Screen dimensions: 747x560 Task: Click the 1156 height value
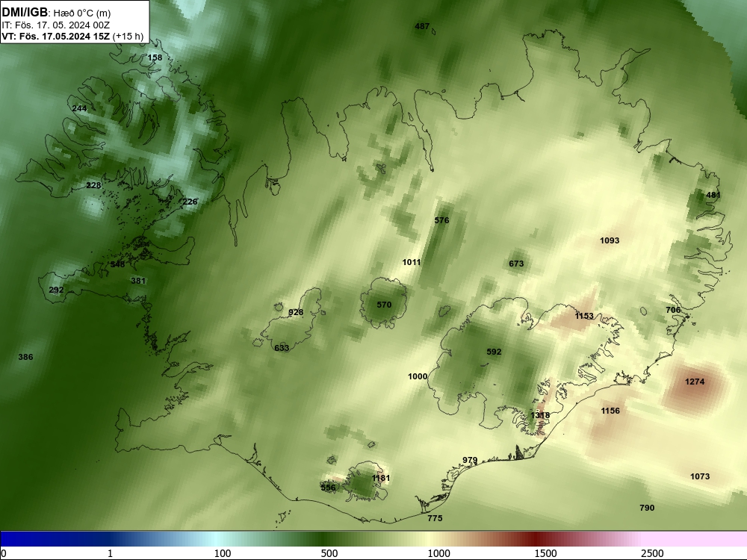point(610,411)
